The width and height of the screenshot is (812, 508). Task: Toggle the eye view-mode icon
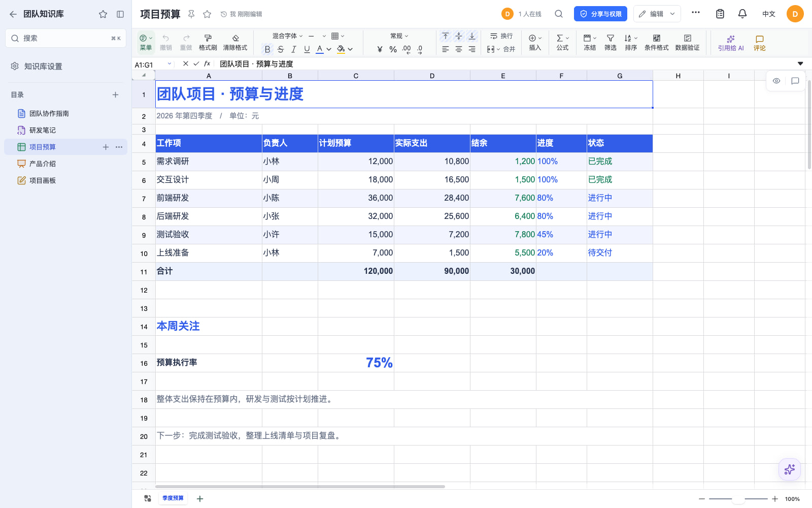click(x=776, y=81)
